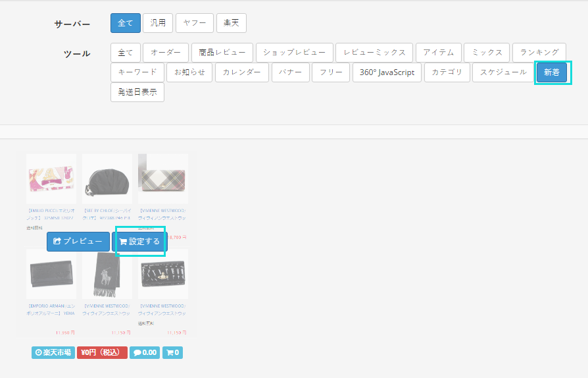Click the カテゴリ tool button
This screenshot has height=378, width=588.
coord(447,72)
